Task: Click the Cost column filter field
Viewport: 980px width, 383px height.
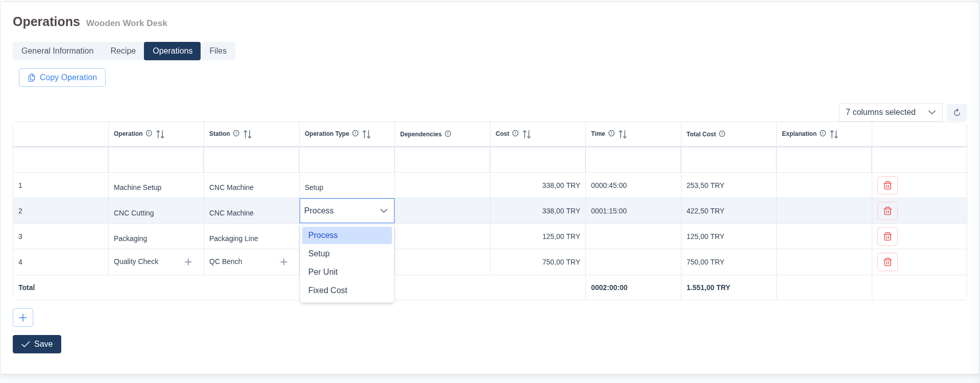Action: (x=538, y=160)
